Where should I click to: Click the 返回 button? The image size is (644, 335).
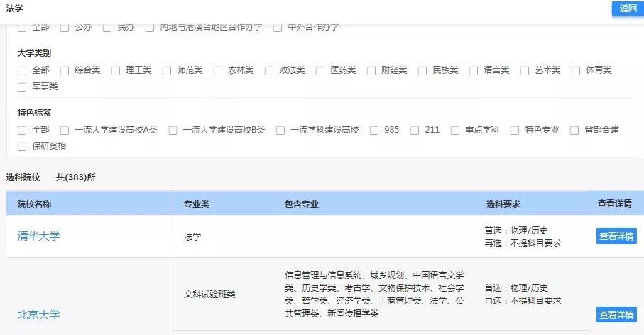click(628, 9)
